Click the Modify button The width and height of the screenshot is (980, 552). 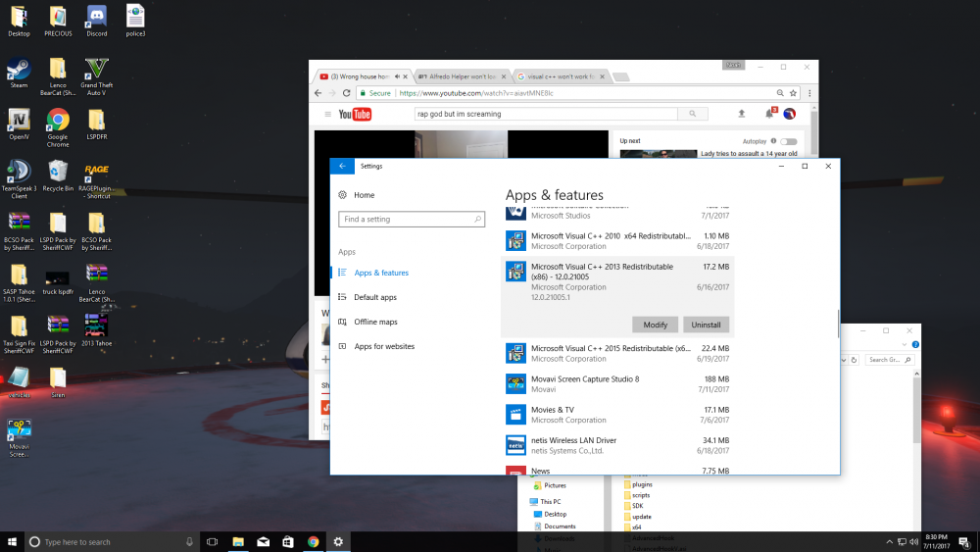tap(656, 325)
